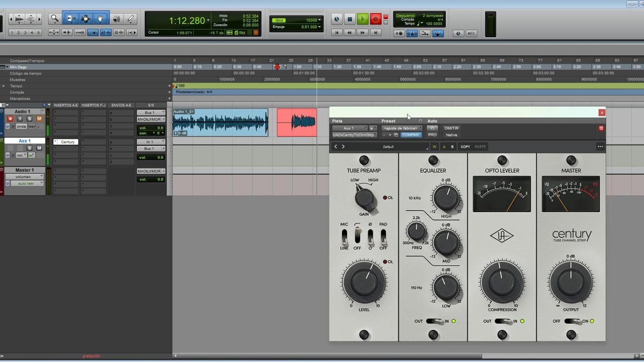Open Master 1 volumen view selector
This screenshot has width=644, height=362.
[25, 177]
